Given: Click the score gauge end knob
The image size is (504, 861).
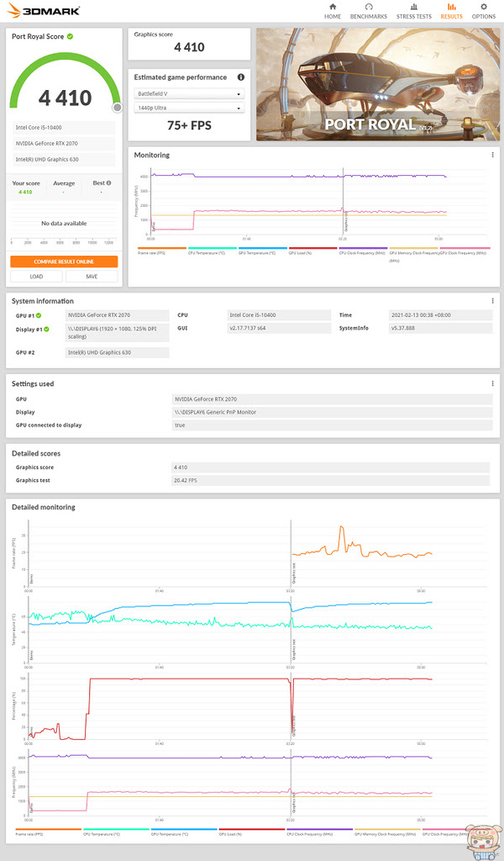Looking at the screenshot, I should coord(117,108).
